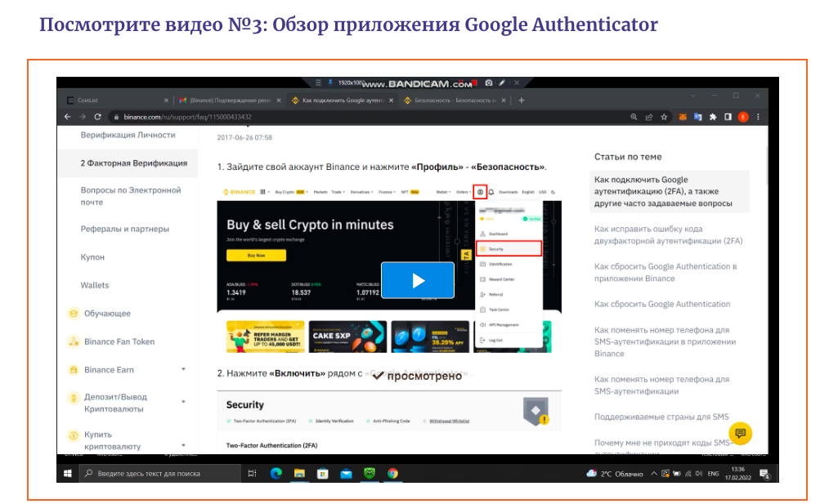
Task: Open the Gmail Binance confirmation tab
Action: 230,100
